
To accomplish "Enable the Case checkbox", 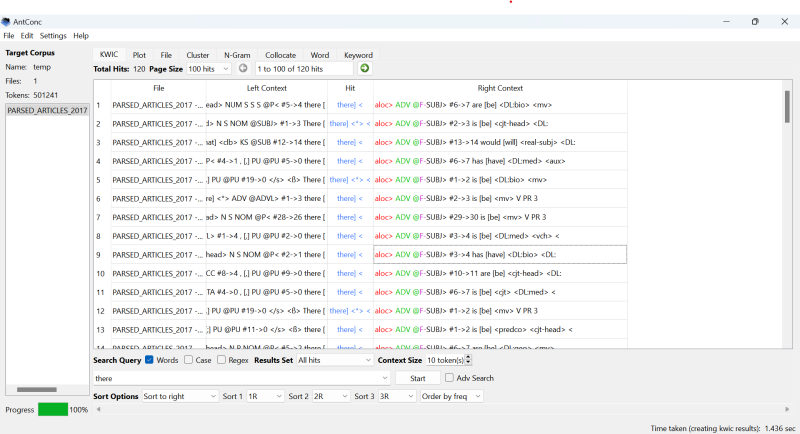I will pos(188,360).
